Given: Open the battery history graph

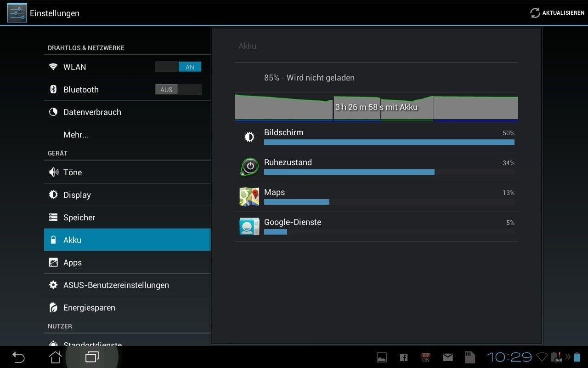Looking at the screenshot, I should coord(376,108).
